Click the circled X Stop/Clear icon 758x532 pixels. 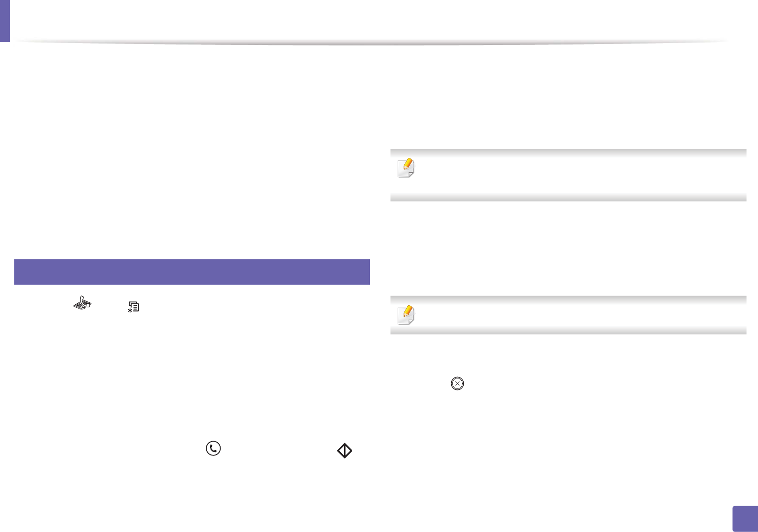point(457,384)
